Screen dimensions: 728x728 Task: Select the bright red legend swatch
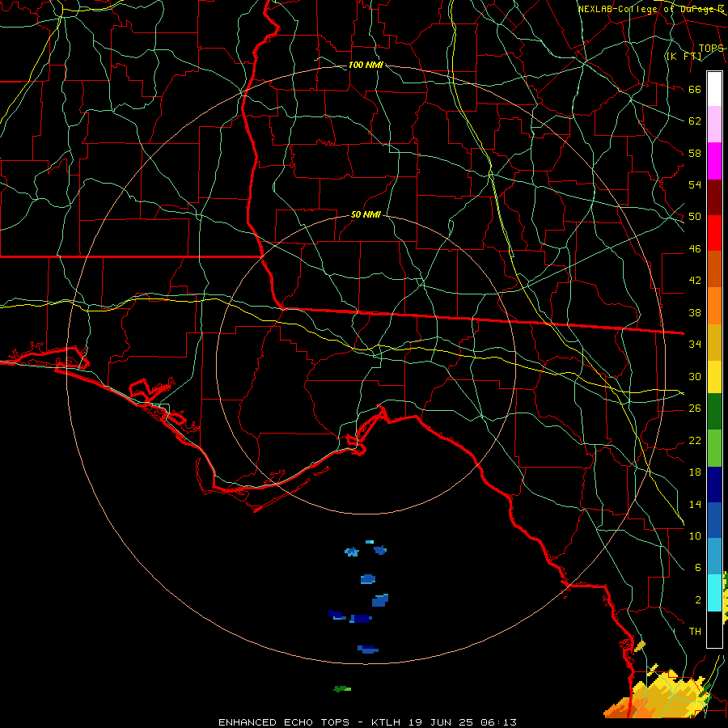714,233
